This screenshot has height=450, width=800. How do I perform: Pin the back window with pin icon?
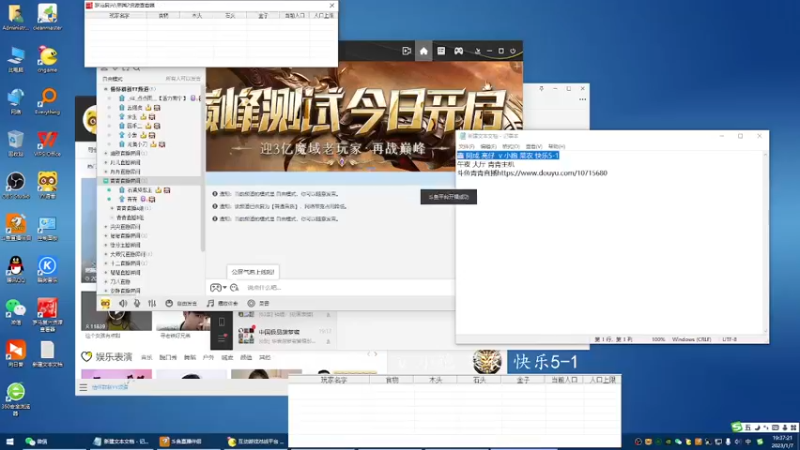[x=541, y=89]
